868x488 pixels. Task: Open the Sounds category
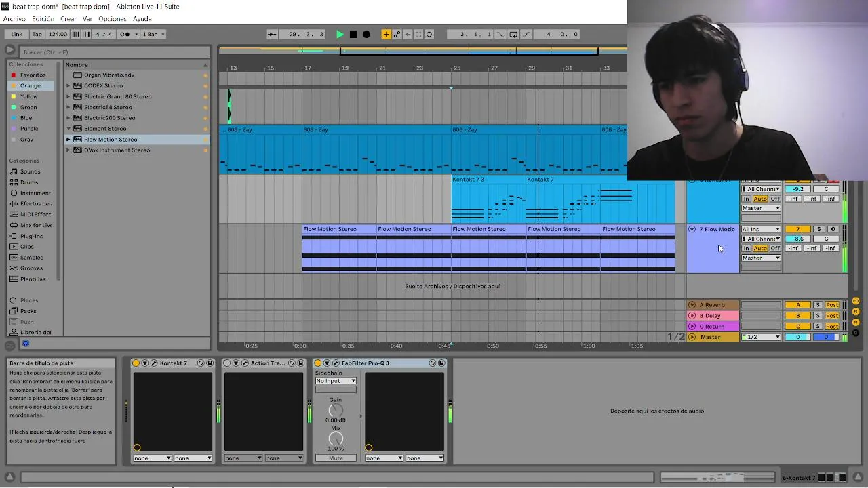point(30,171)
